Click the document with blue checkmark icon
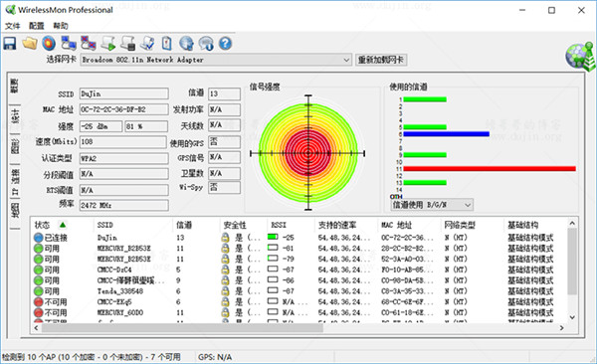597x364 pixels. tap(147, 44)
